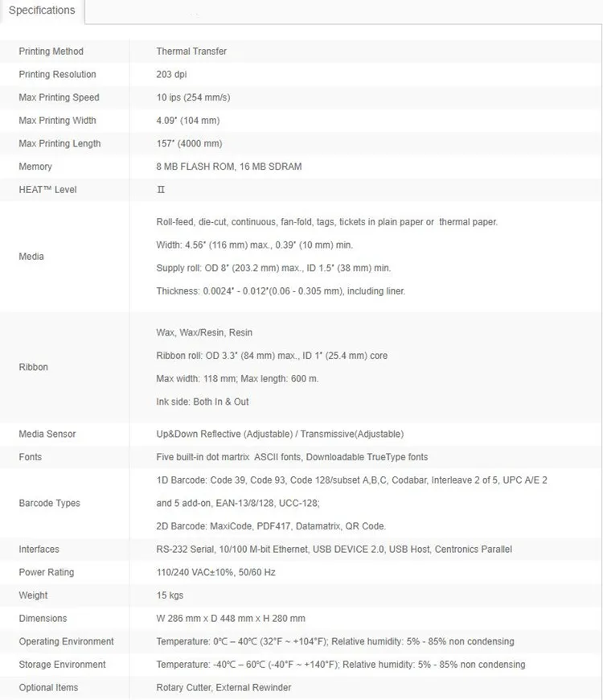Select the Media Sensor value text

click(280, 434)
